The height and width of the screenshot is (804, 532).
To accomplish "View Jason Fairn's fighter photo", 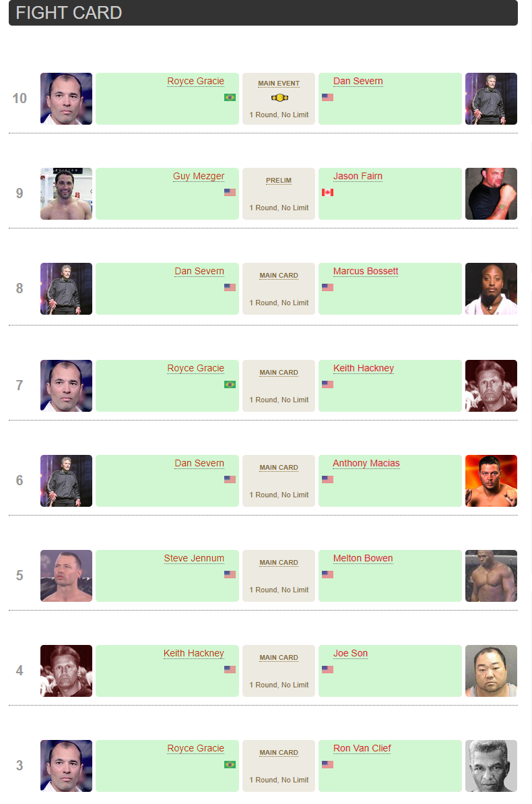I will coord(491,193).
